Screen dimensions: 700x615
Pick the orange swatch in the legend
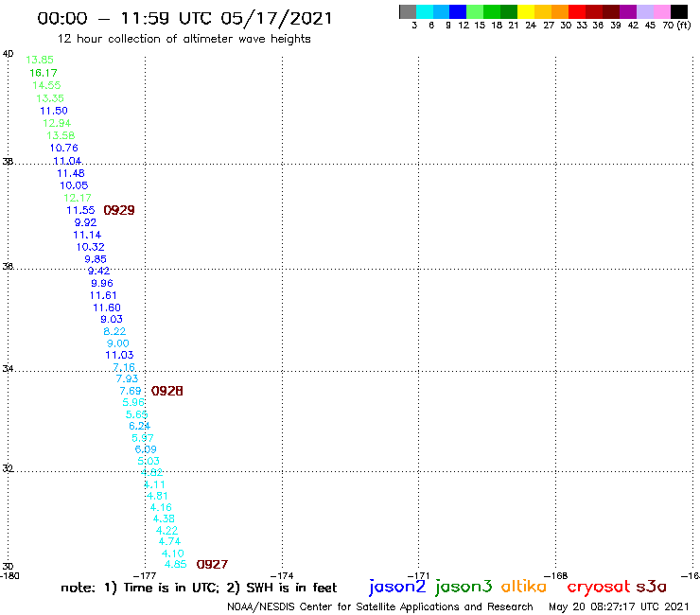560,11
